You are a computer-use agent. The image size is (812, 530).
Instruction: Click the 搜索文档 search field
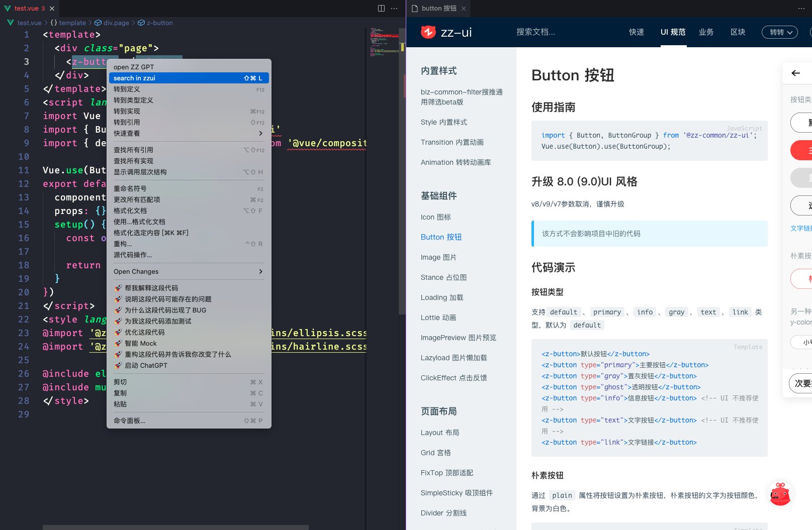pyautogui.click(x=536, y=32)
